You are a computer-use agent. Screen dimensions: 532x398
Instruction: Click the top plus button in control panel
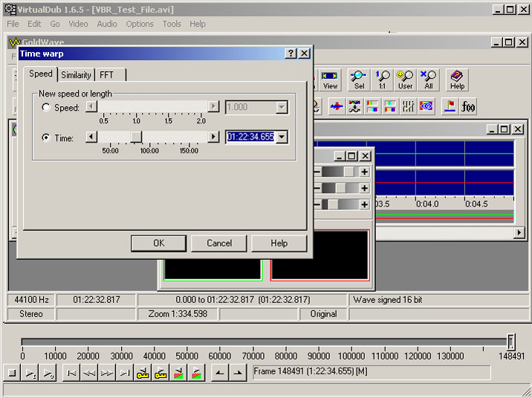[365, 172]
